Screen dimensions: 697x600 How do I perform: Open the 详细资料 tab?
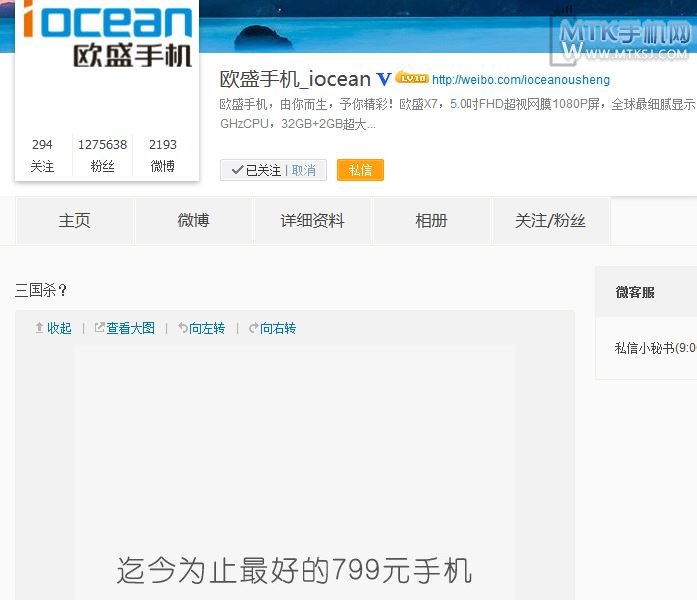pos(312,220)
